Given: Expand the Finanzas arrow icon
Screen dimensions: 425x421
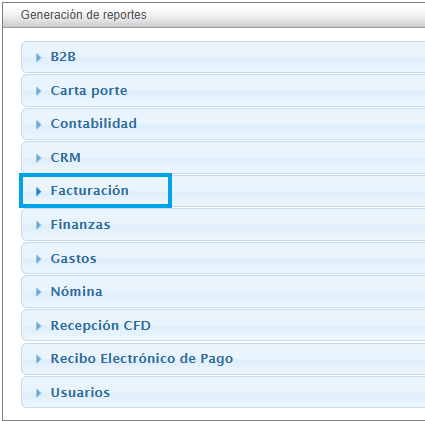Looking at the screenshot, I should pos(39,225).
